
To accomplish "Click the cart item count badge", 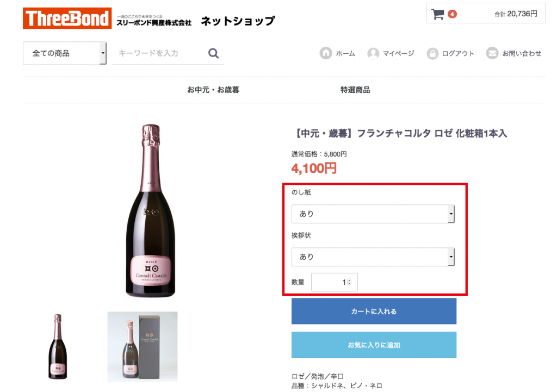I will click(x=453, y=14).
